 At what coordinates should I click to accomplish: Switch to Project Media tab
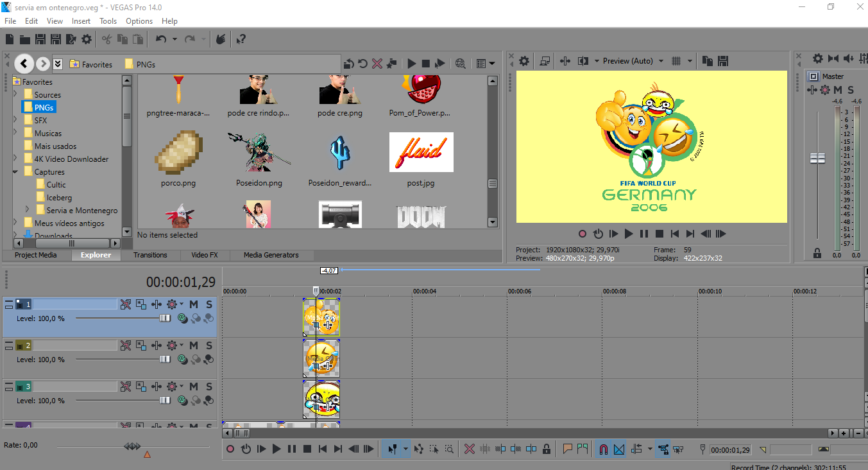pyautogui.click(x=35, y=255)
